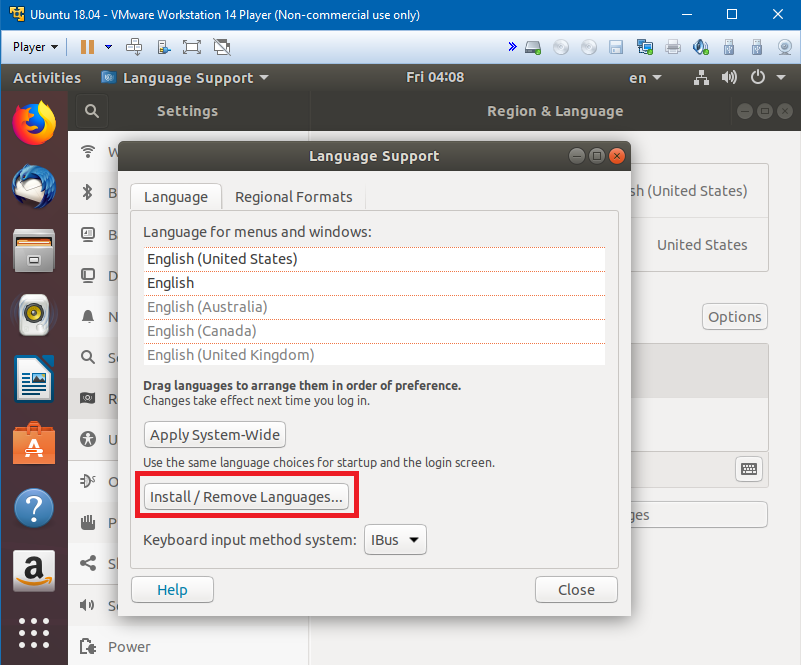The image size is (801, 665).
Task: Click the Bluetooth icon in Settings sidebar
Action: coord(88,193)
